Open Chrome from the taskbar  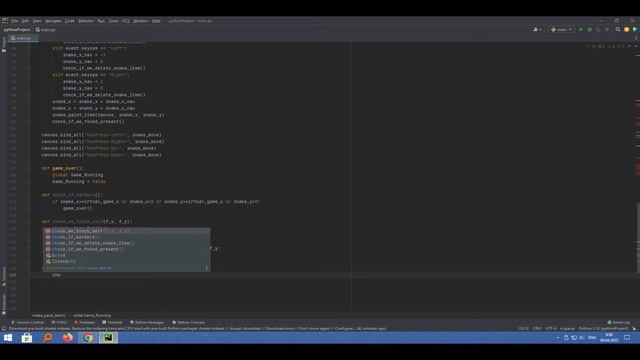point(88,338)
